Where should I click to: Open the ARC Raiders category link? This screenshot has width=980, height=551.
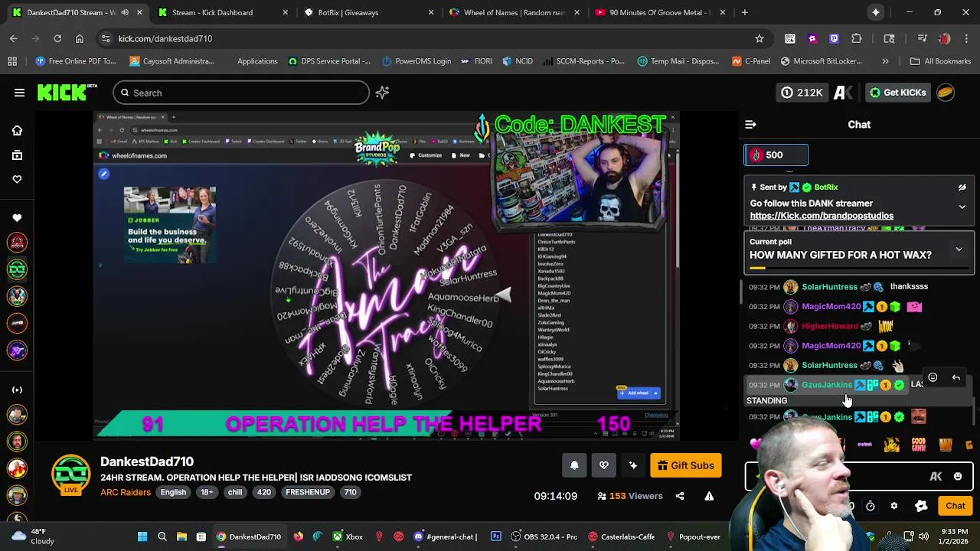point(126,493)
